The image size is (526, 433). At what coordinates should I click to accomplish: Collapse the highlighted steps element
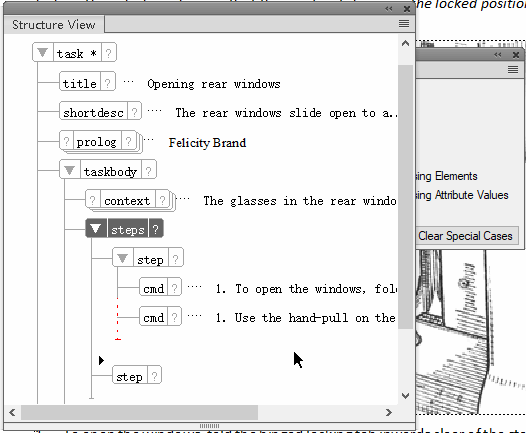(x=96, y=229)
